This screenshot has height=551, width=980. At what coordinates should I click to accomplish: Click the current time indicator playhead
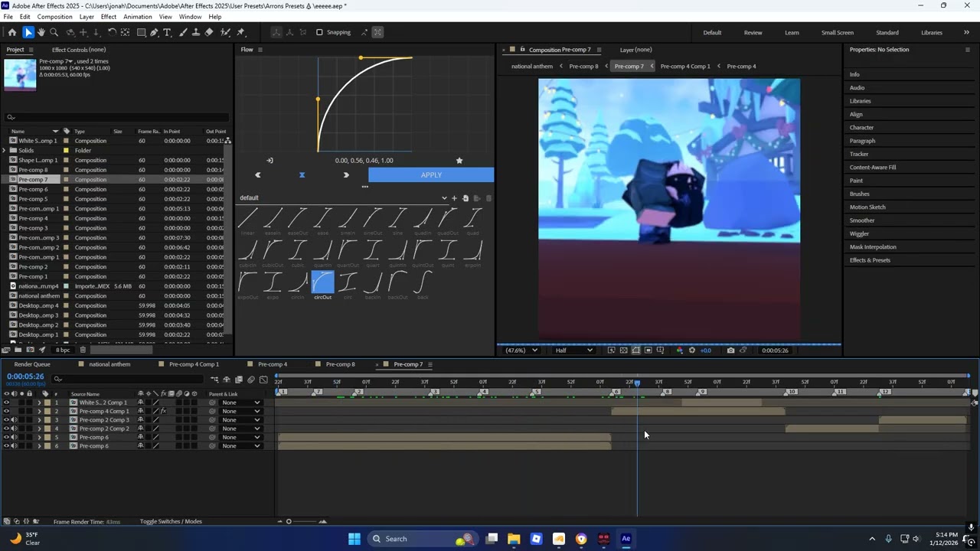[x=636, y=383]
